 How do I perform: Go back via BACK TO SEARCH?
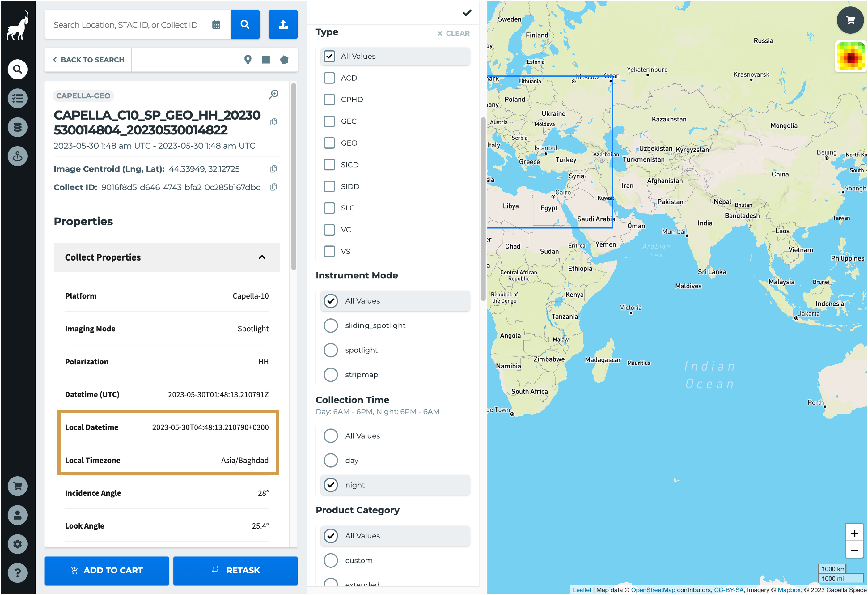(88, 60)
